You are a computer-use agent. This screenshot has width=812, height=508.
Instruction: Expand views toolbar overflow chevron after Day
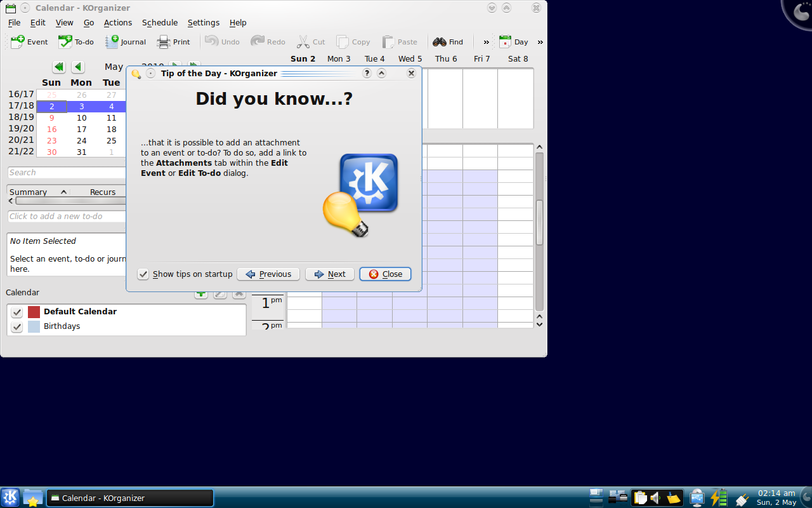[x=540, y=42]
